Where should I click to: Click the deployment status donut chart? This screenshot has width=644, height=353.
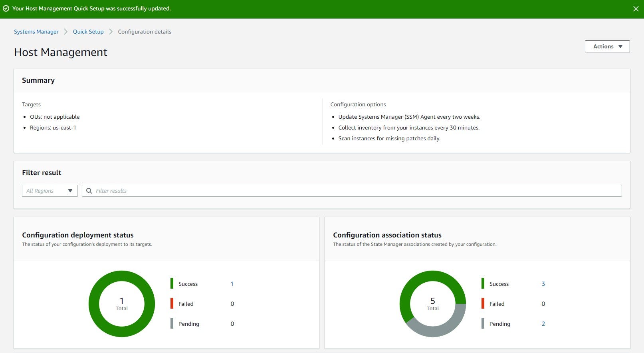tap(122, 304)
